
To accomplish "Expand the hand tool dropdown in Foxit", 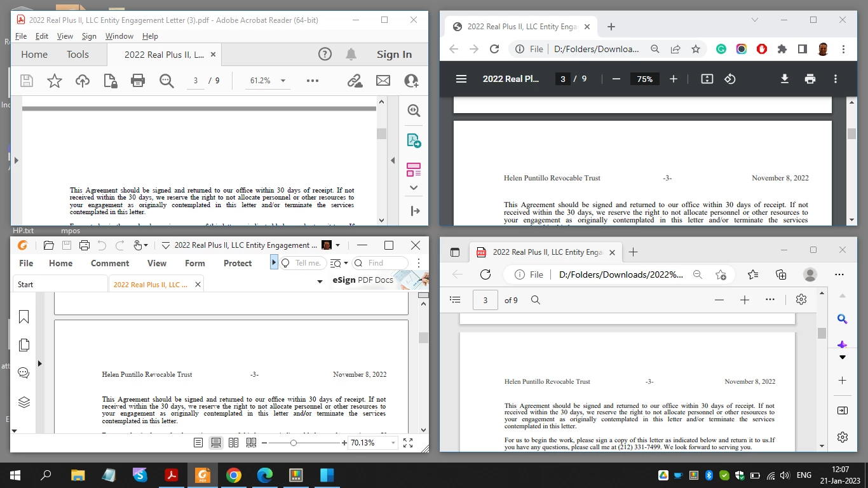I will (146, 245).
